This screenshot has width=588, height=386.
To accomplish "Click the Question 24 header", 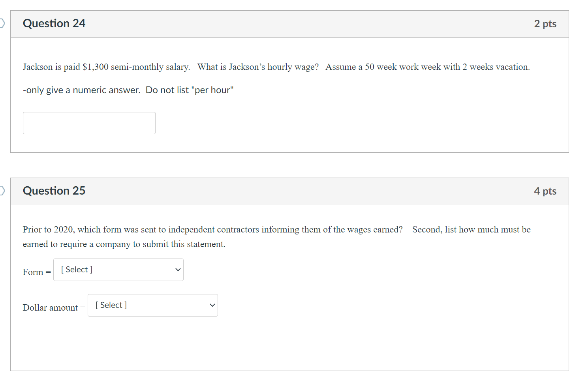I will (54, 23).
